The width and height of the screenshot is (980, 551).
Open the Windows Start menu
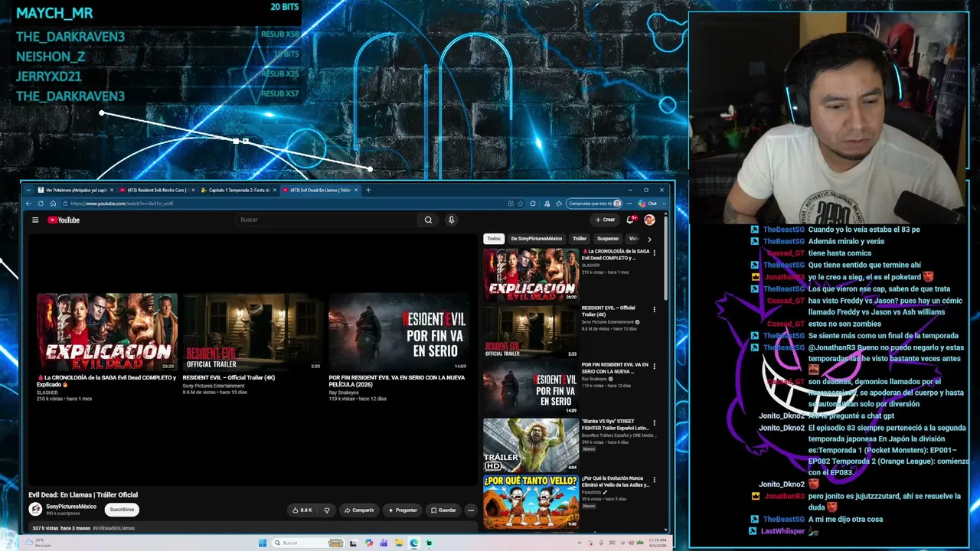click(263, 543)
